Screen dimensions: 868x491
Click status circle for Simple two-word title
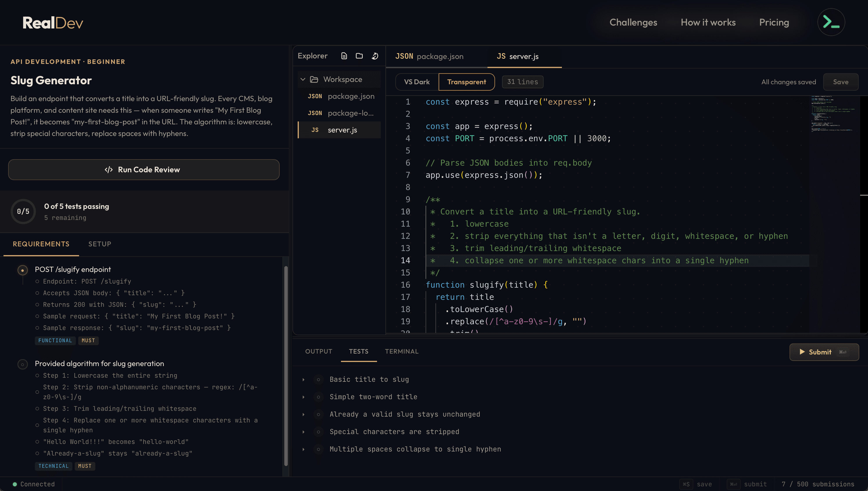[318, 397]
